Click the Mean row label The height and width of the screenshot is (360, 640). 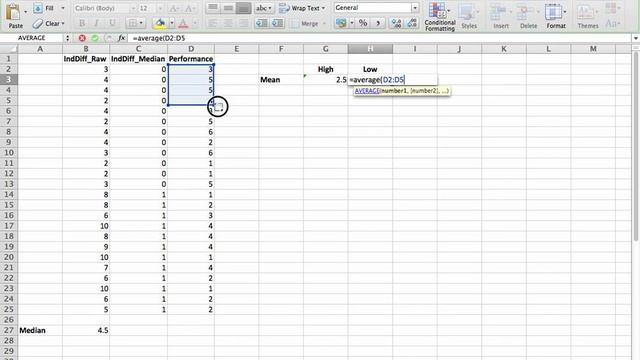pyautogui.click(x=270, y=80)
